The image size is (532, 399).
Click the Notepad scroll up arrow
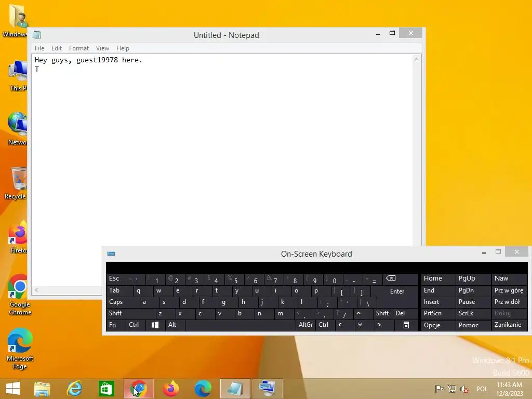(416, 59)
